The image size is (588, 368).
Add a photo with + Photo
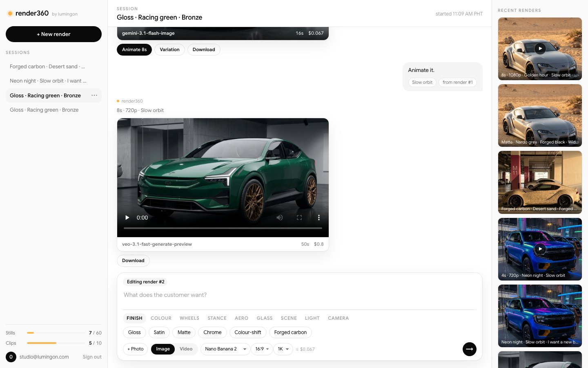point(136,349)
